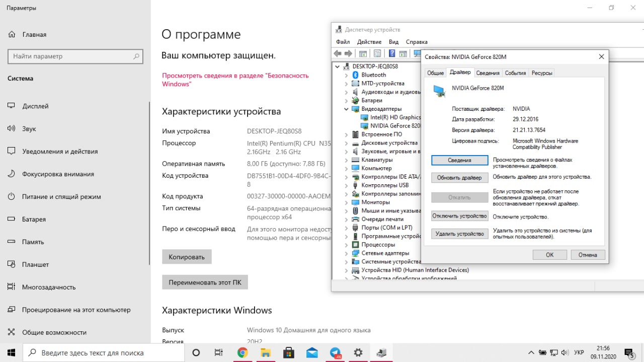Click Отмена in NVIDIA properties dialog

tap(588, 255)
